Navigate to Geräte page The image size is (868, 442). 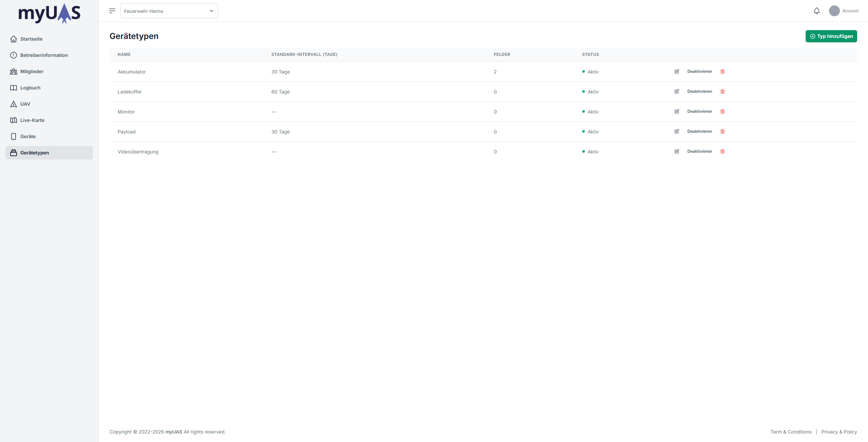28,136
